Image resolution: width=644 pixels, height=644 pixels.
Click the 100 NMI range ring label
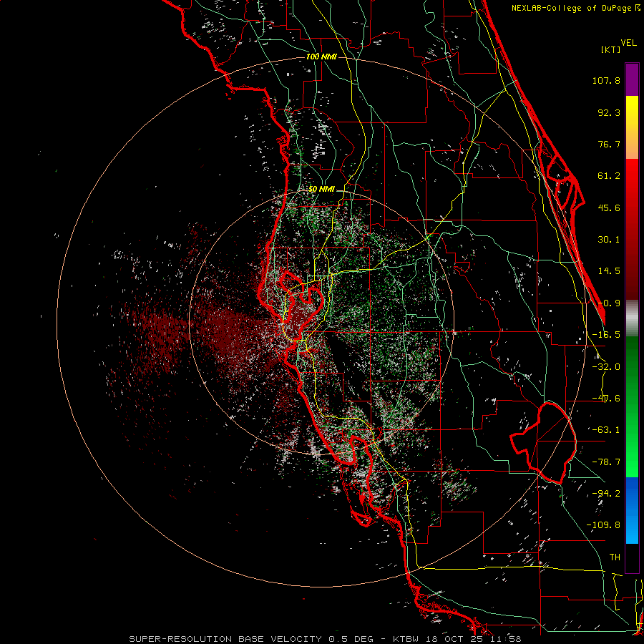click(x=321, y=57)
